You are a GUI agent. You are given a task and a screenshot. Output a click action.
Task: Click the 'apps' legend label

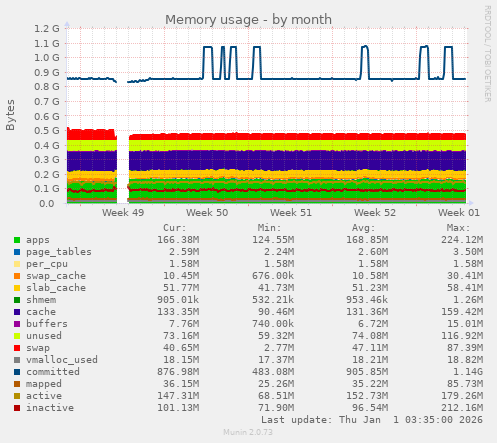point(38,240)
